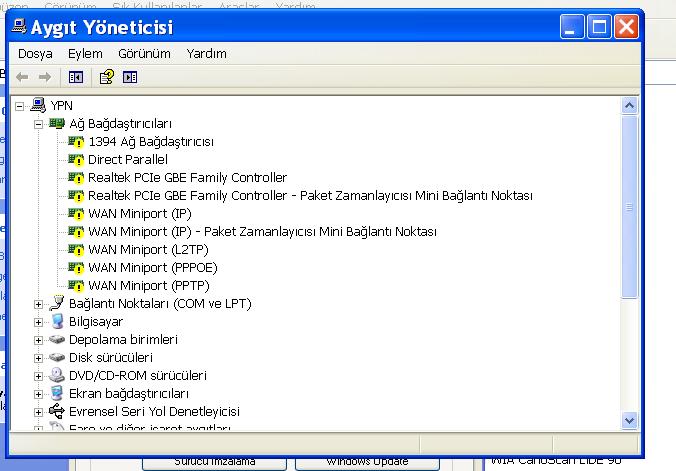Click the Bilgisayar monitor icon

(x=57, y=322)
